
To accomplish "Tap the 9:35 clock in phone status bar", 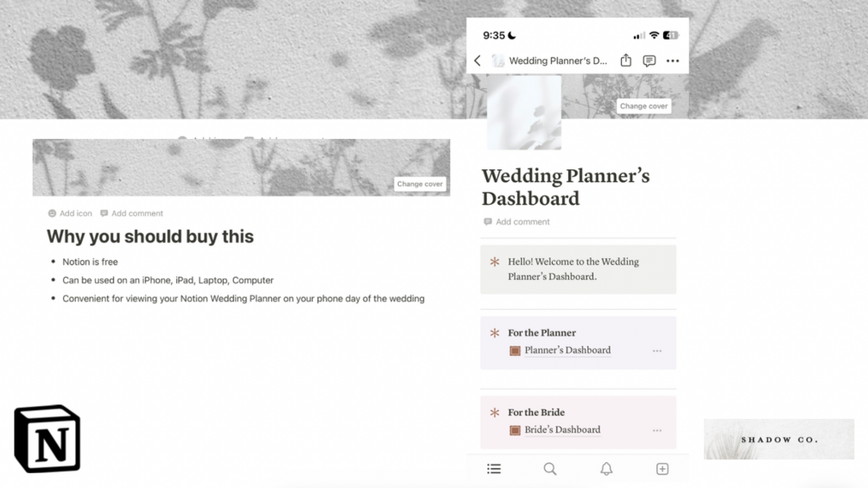I will click(493, 35).
